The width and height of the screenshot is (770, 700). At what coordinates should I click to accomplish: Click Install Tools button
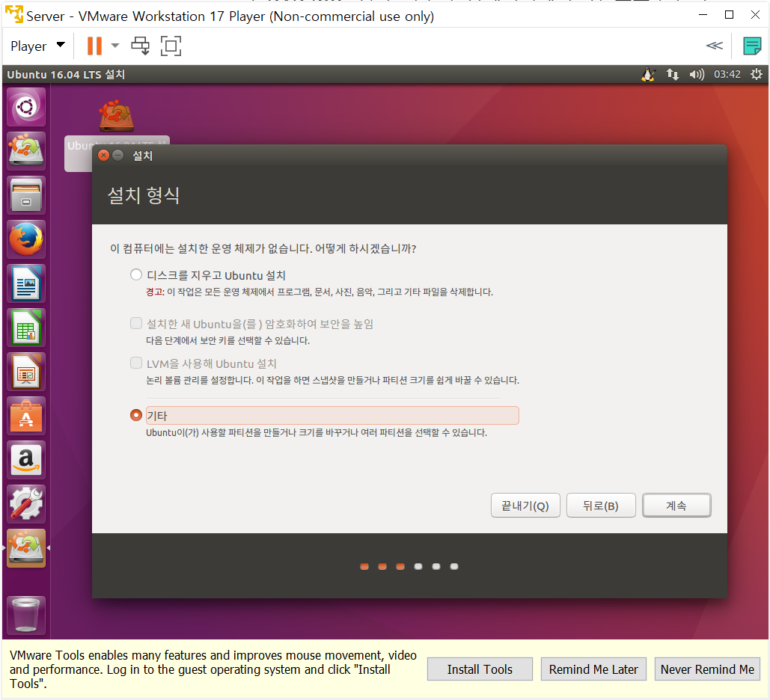(x=479, y=669)
